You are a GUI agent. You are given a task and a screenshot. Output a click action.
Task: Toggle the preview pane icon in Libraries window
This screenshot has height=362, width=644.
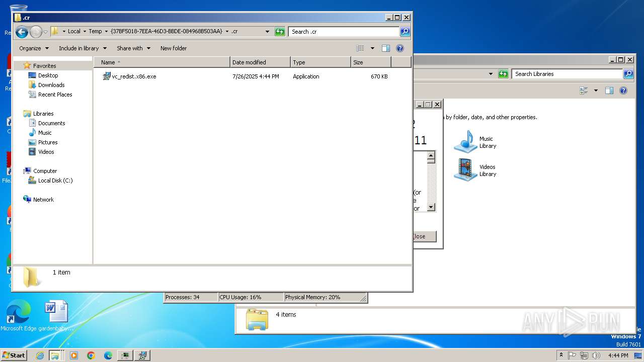tap(609, 90)
